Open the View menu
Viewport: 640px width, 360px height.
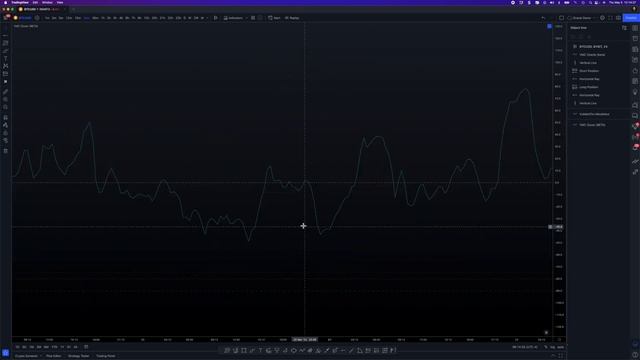(60, 2)
